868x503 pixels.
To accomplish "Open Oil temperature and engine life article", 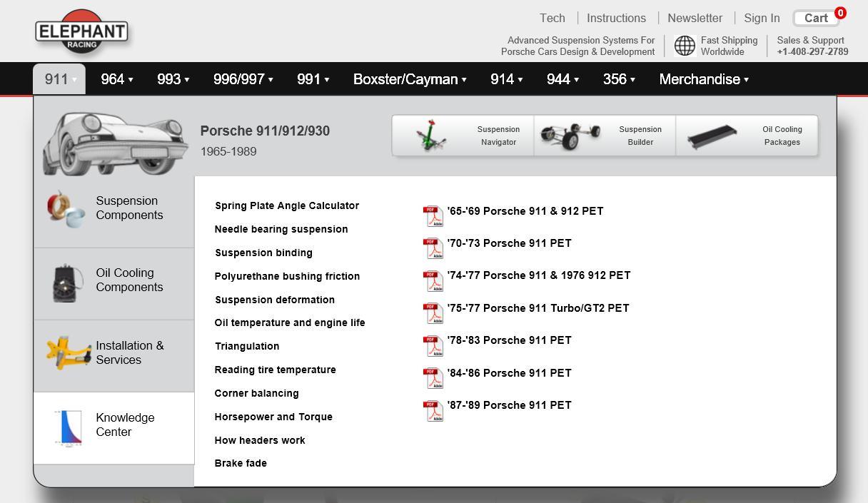I will [x=290, y=322].
